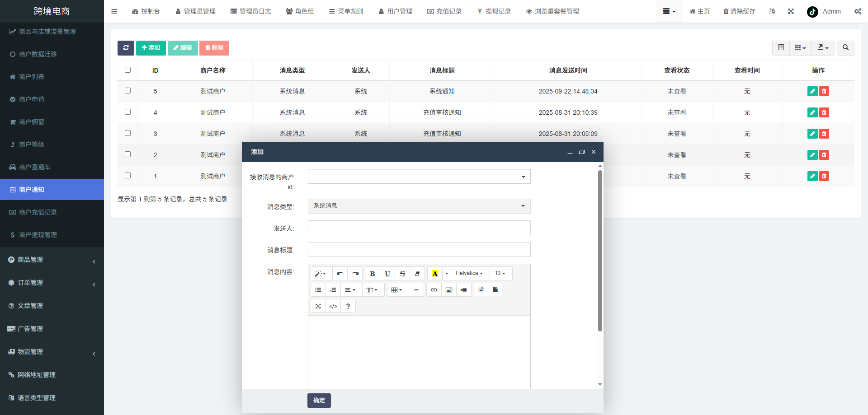Edit the notification with ID 5
The image size is (868, 415).
(812, 91)
